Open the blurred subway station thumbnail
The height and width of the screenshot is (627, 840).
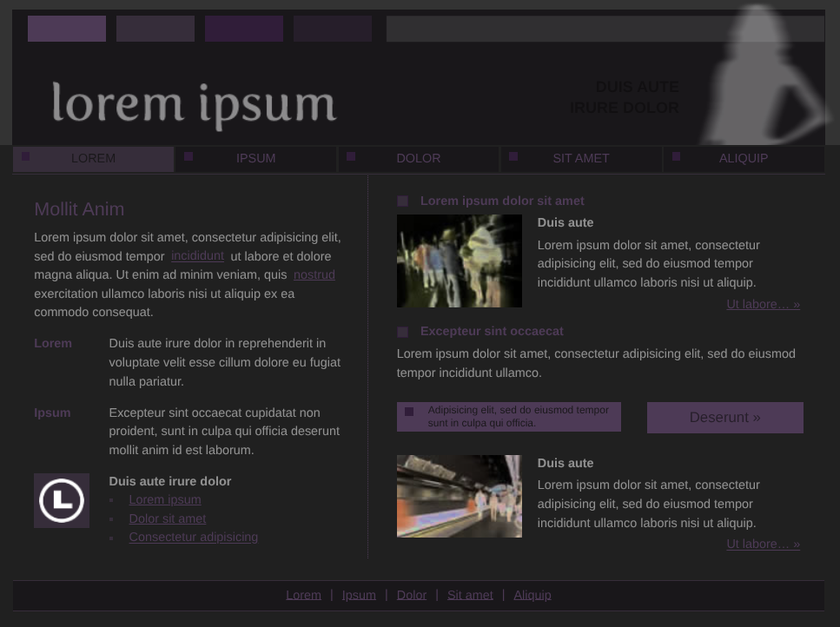click(x=460, y=496)
